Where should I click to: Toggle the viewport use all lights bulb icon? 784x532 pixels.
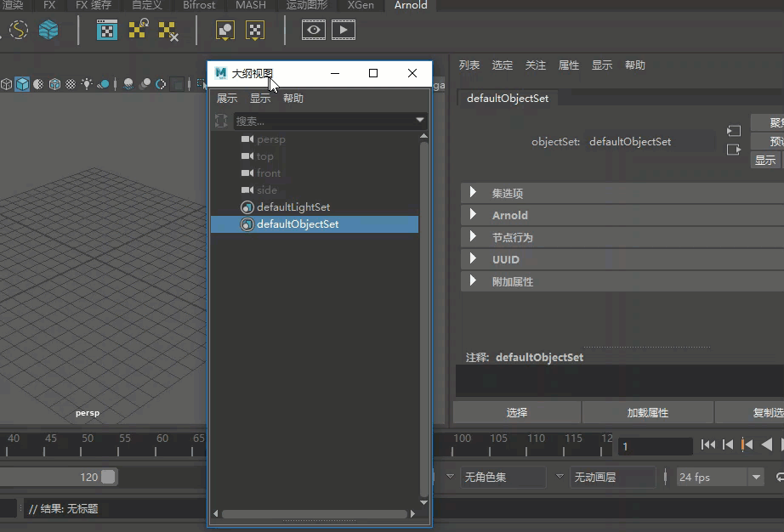87,84
